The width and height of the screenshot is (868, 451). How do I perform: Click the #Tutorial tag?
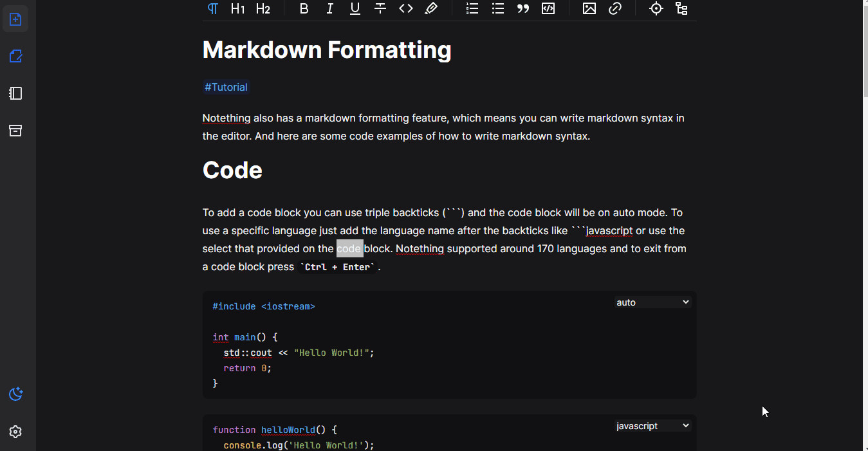coord(226,87)
